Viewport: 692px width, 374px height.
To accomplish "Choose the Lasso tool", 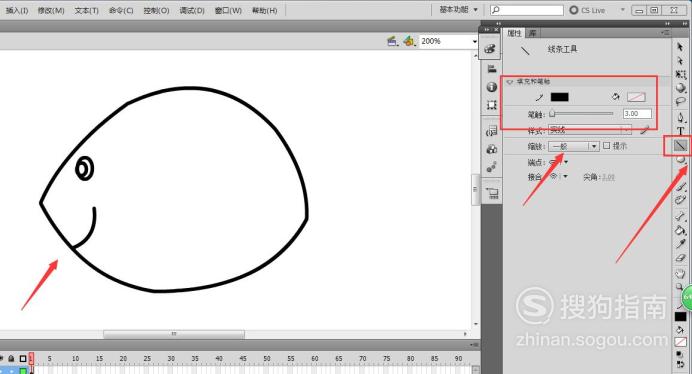I will [x=680, y=102].
